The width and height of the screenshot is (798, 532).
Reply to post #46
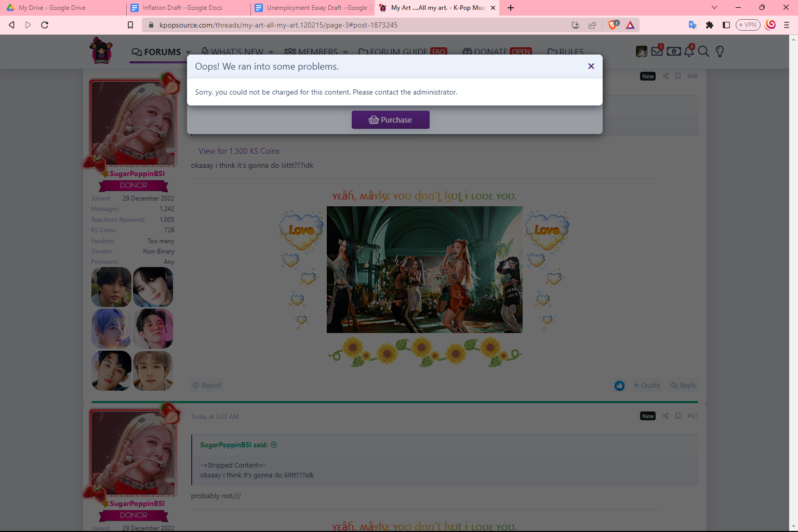point(684,385)
